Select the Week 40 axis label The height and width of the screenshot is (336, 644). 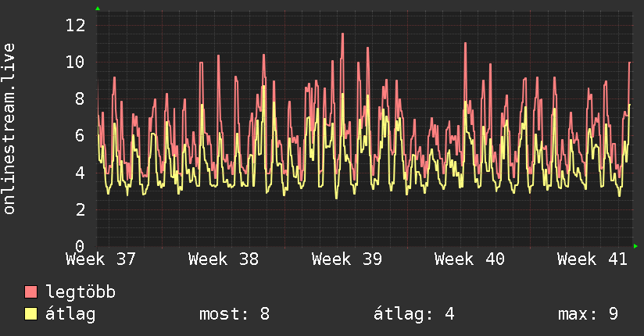[470, 259]
